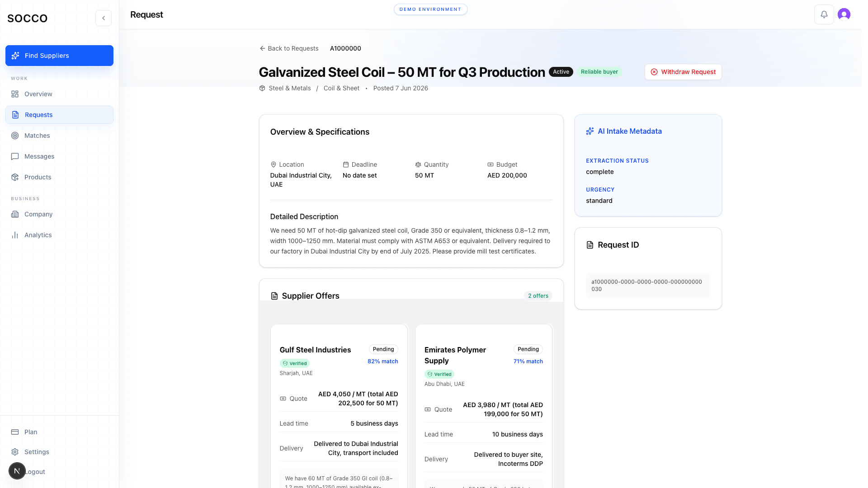The image size is (868, 488).
Task: Click the 82% match label
Action: point(382,361)
